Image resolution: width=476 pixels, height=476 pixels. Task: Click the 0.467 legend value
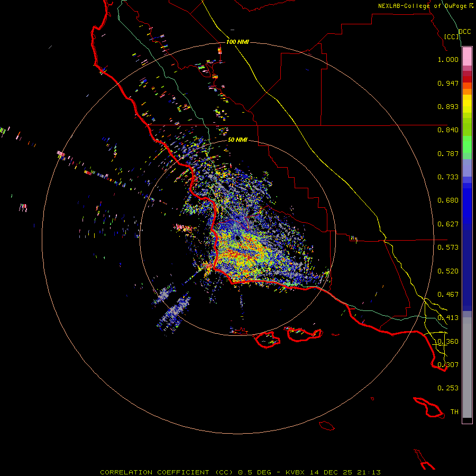[x=448, y=295]
